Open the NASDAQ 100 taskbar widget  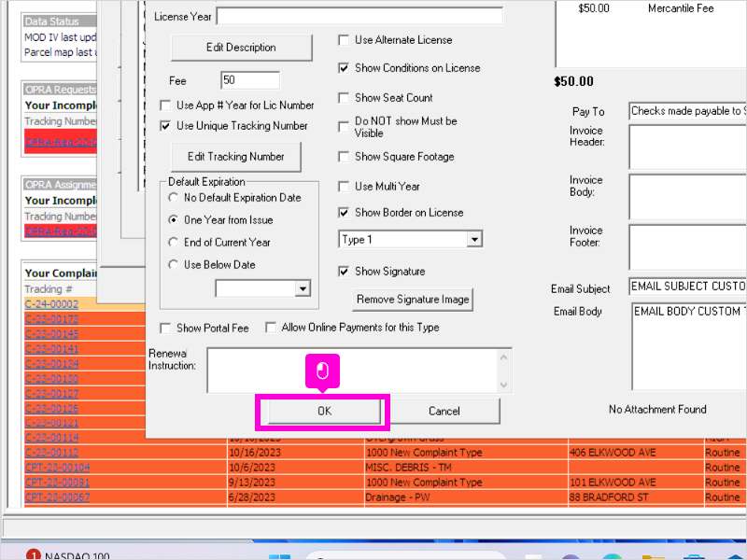coord(69,555)
